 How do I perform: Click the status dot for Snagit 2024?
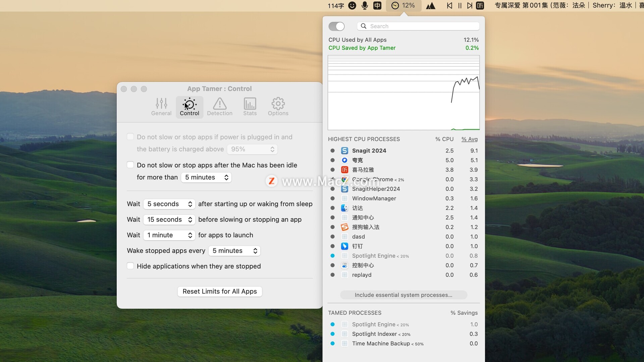pyautogui.click(x=332, y=151)
